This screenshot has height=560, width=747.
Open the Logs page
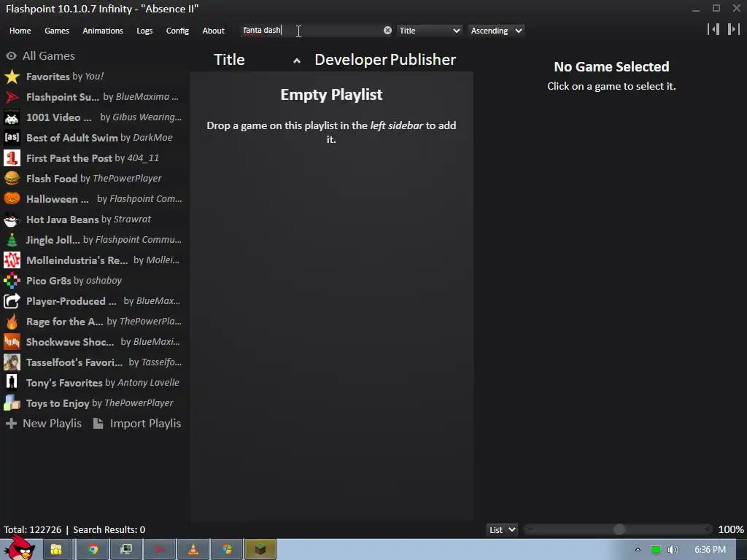coord(144,31)
